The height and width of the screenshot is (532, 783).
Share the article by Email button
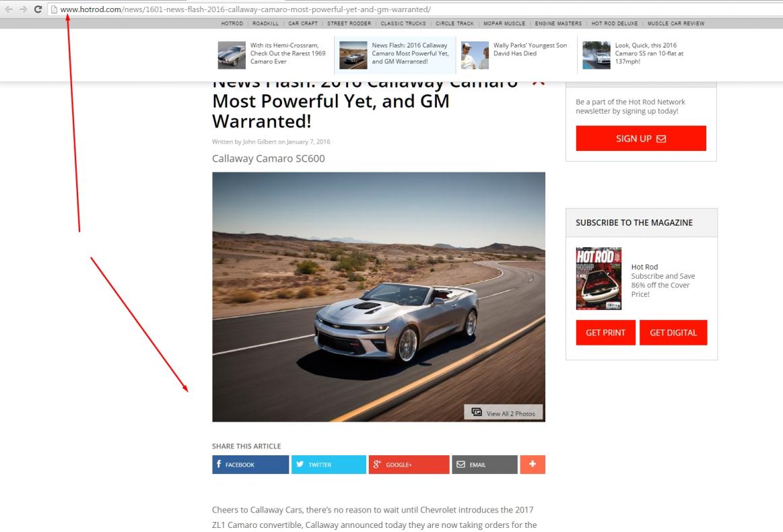click(484, 465)
